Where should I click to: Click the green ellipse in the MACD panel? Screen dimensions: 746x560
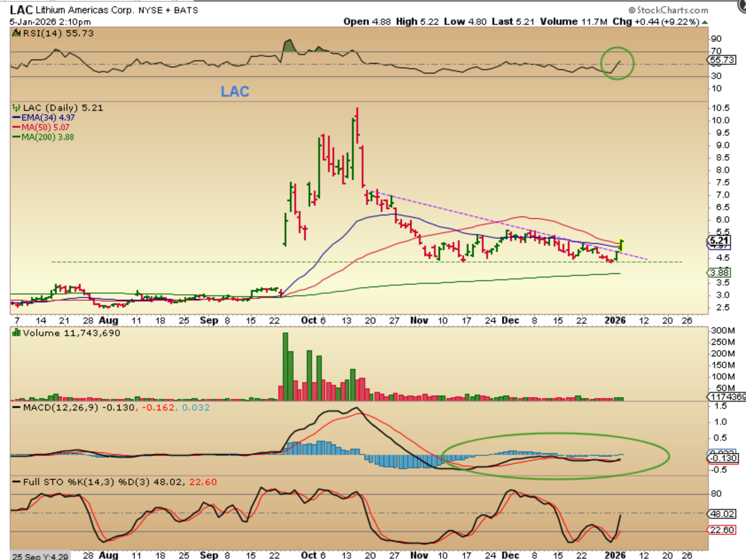click(x=555, y=456)
